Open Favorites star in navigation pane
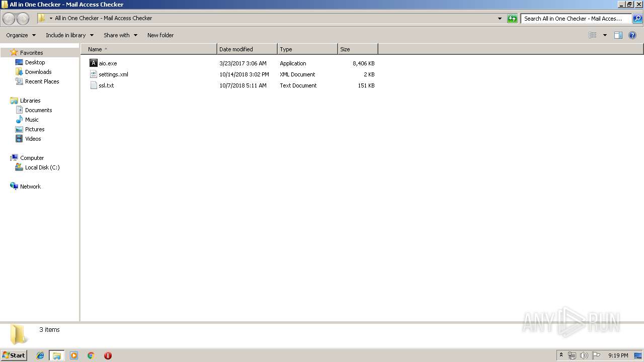The width and height of the screenshot is (644, 362). [x=14, y=53]
